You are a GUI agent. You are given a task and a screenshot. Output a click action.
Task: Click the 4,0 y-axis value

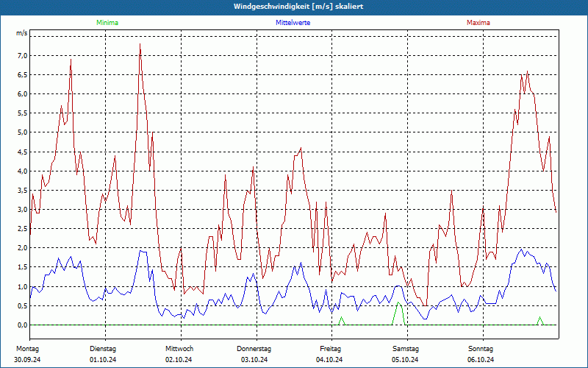point(23,171)
